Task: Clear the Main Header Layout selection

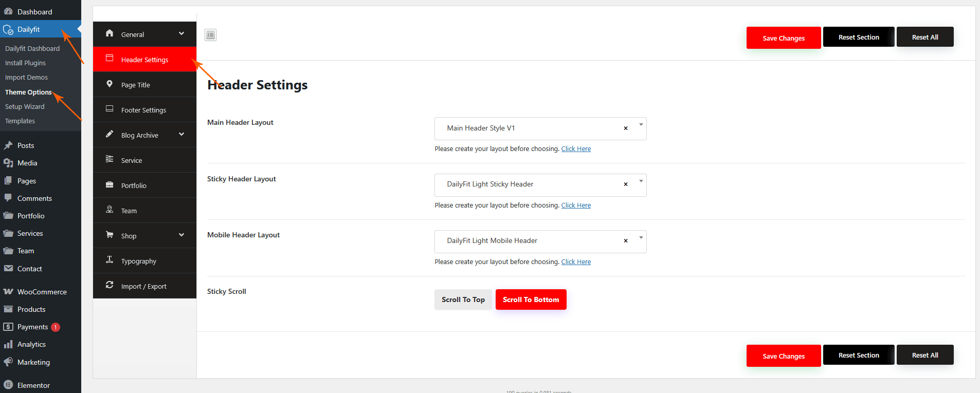Action: click(x=625, y=128)
